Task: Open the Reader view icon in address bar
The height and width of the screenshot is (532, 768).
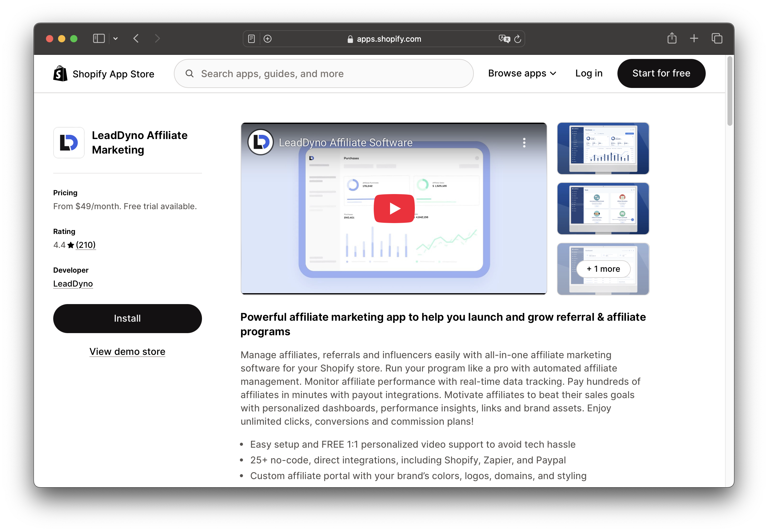Action: click(252, 39)
